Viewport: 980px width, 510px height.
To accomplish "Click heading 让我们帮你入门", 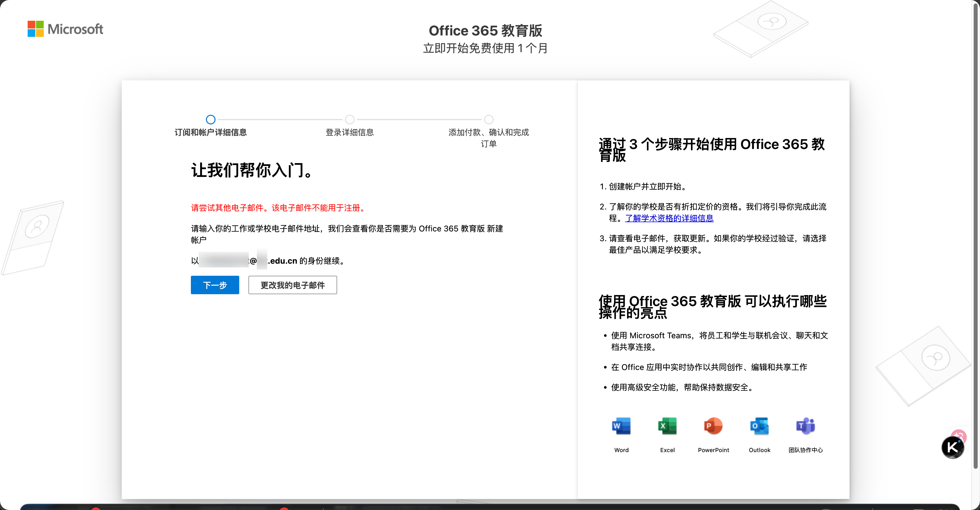I will coord(252,170).
